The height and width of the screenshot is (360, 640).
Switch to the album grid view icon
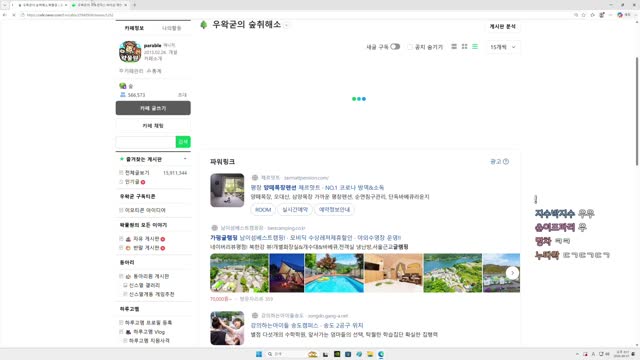(464, 47)
